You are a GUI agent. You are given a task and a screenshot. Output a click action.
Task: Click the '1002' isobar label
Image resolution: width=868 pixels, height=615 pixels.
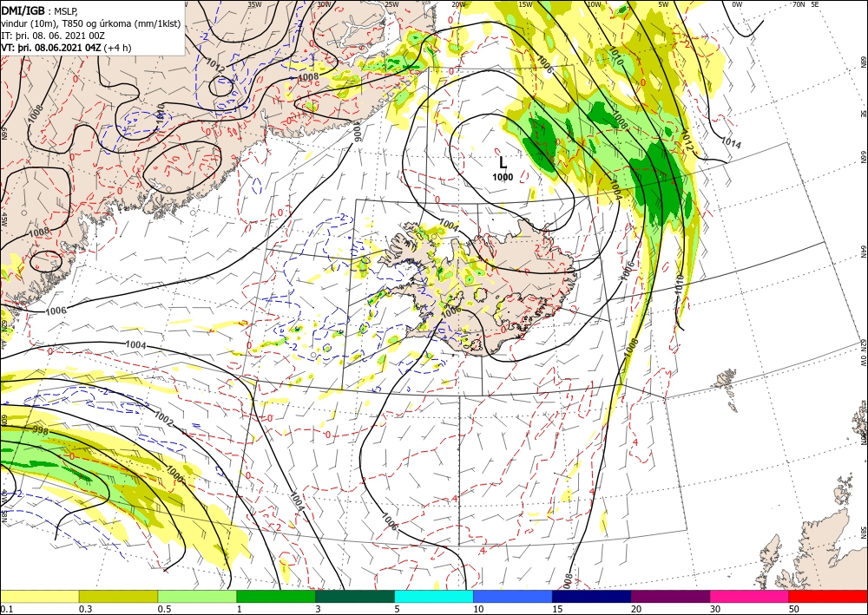pyautogui.click(x=164, y=420)
